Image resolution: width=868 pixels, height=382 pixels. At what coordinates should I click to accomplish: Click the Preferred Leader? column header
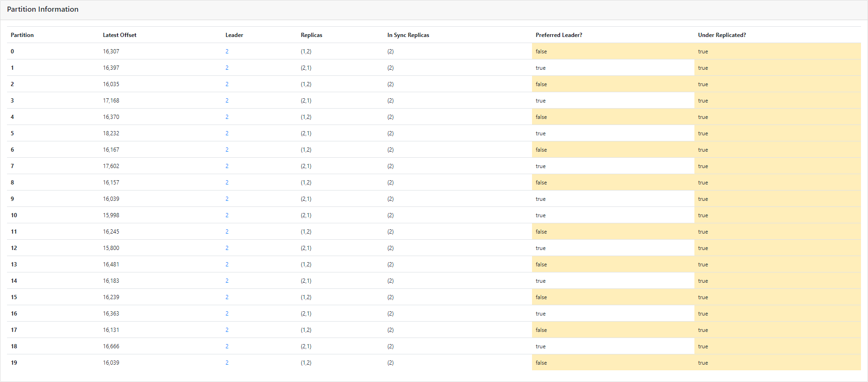[559, 35]
